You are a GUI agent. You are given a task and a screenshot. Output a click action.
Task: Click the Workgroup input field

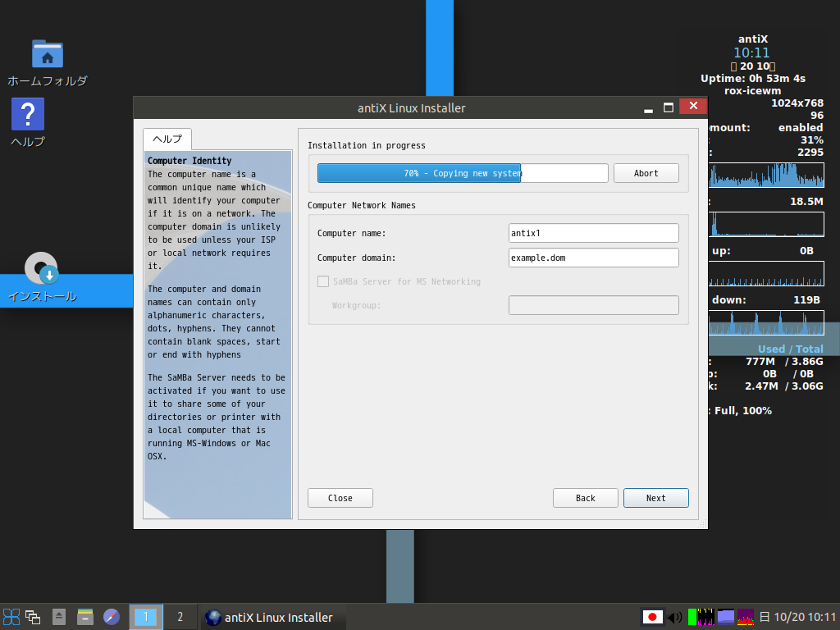(x=594, y=305)
